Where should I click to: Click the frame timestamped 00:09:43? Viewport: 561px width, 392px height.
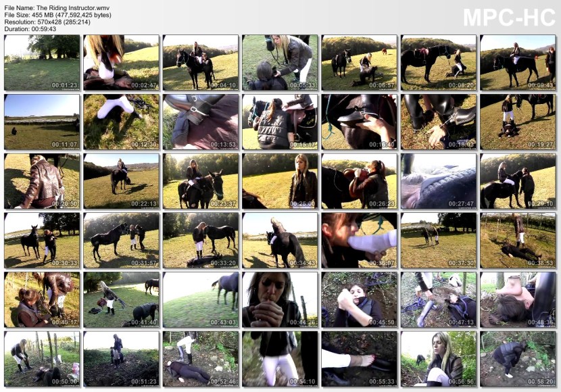[x=518, y=63]
